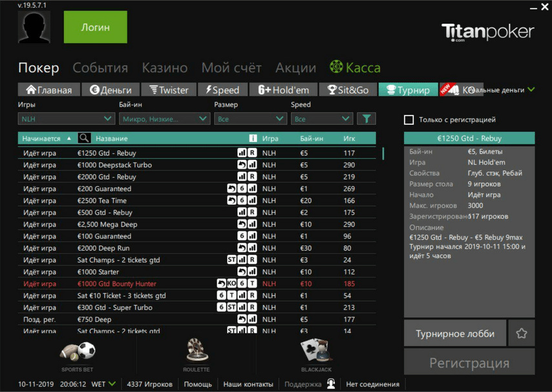Open the Помощь link
The image size is (552, 392).
pyautogui.click(x=198, y=384)
